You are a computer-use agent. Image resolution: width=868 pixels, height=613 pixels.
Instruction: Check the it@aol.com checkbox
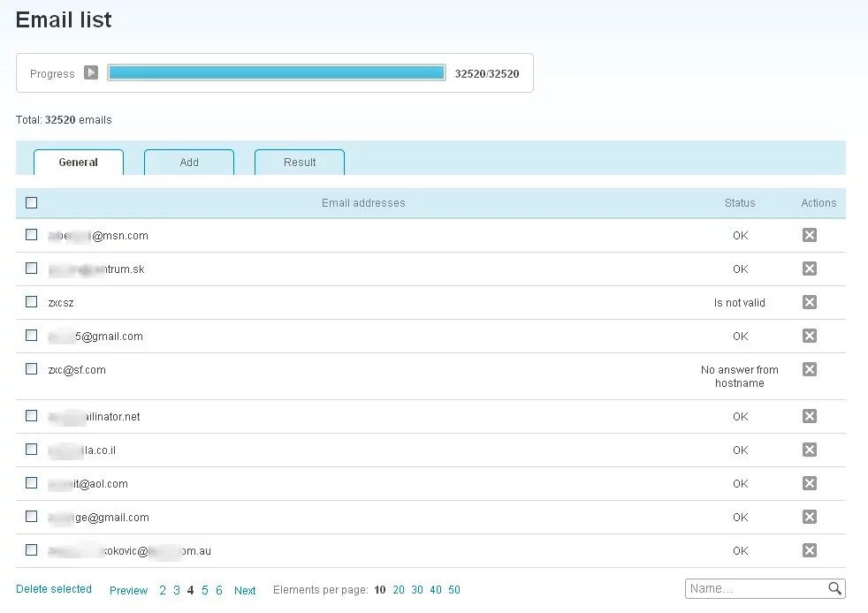[x=32, y=482]
